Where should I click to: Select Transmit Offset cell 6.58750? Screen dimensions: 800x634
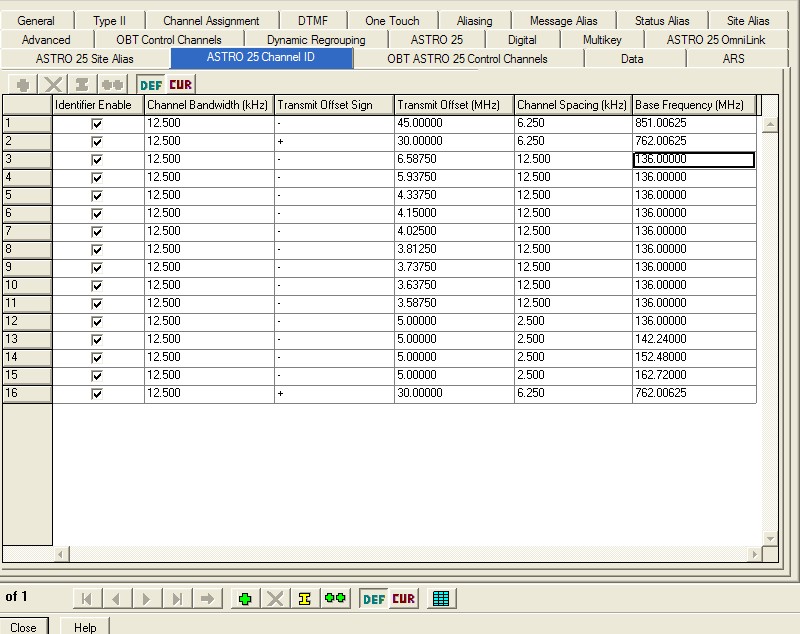(454, 160)
